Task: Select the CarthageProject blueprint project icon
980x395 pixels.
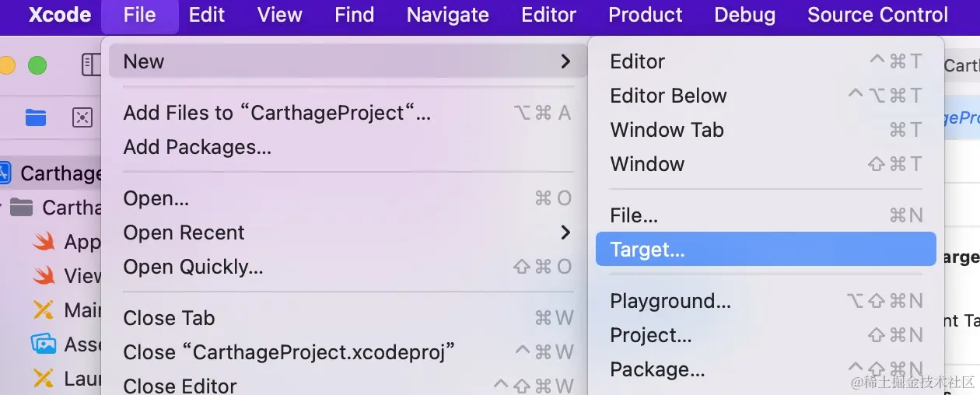Action: point(4,173)
